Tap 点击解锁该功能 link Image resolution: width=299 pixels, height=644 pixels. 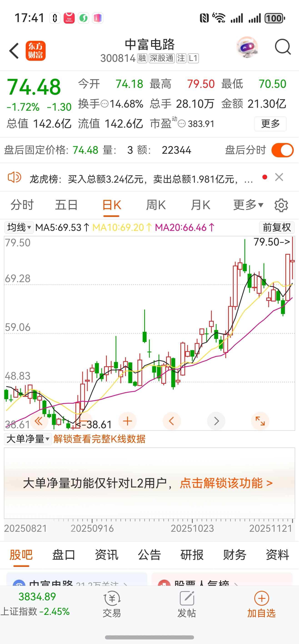[x=226, y=483]
